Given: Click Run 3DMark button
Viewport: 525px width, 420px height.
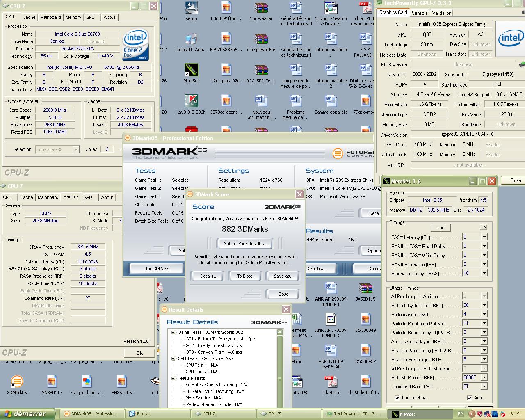Looking at the screenshot, I should pos(156,269).
